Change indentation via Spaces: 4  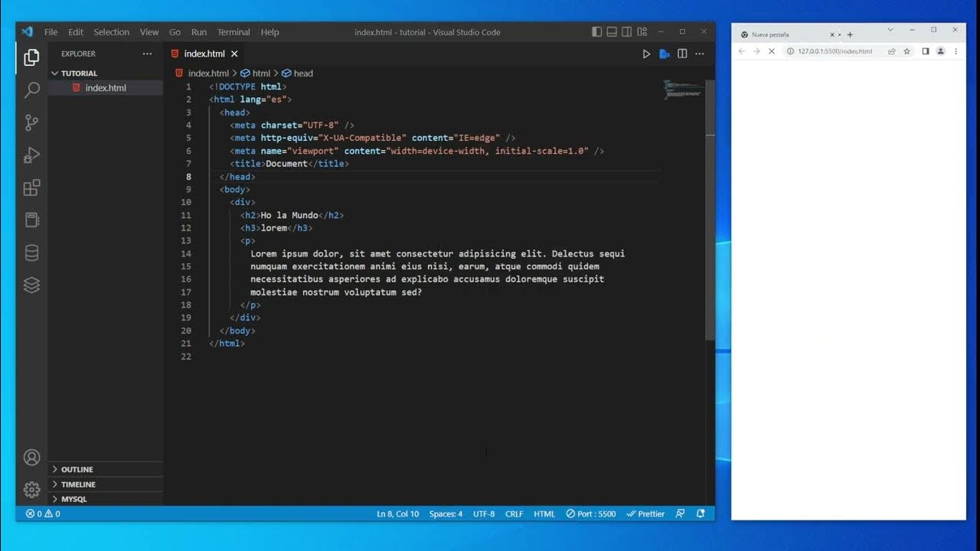tap(446, 514)
